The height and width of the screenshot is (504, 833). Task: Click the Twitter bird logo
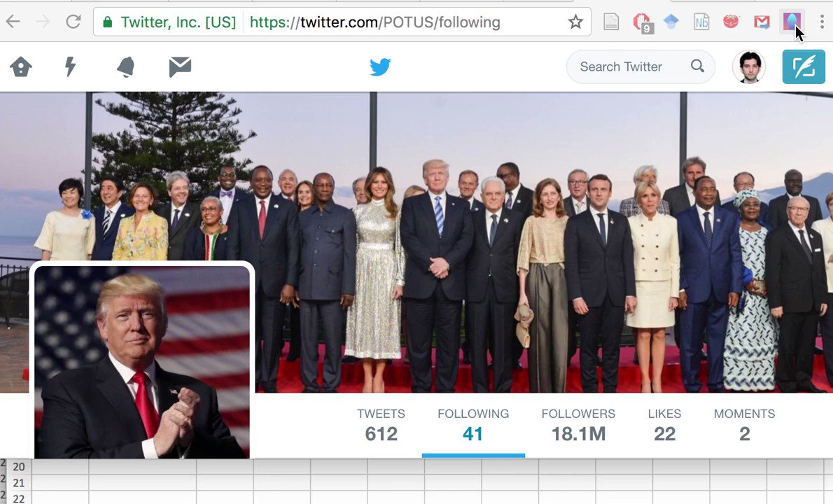click(x=380, y=67)
